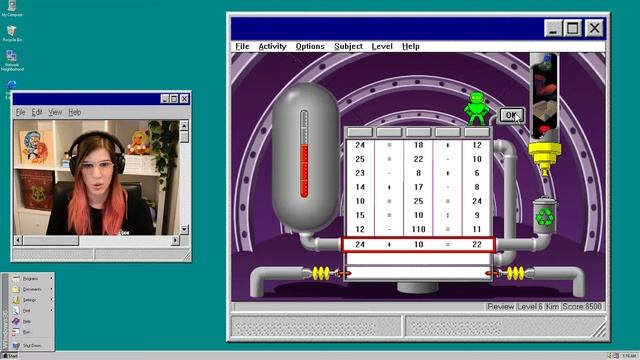640x360 pixels.
Task: Click the number 110 in the equation list
Action: 418,229
